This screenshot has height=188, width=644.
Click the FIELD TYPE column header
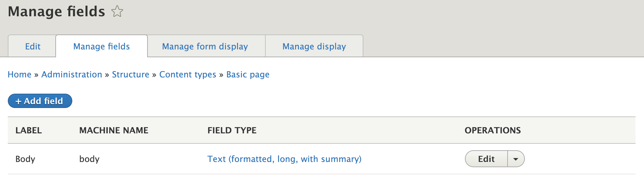point(232,130)
